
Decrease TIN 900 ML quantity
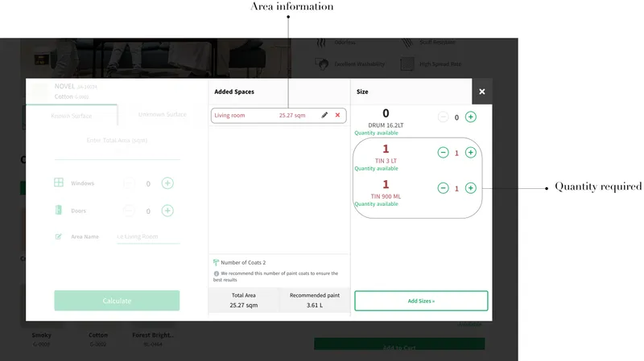(444, 188)
